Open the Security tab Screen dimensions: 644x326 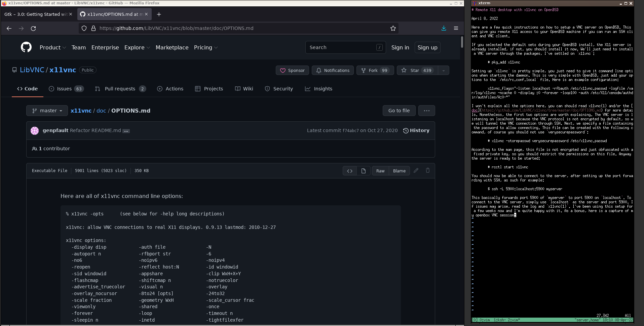pyautogui.click(x=279, y=89)
